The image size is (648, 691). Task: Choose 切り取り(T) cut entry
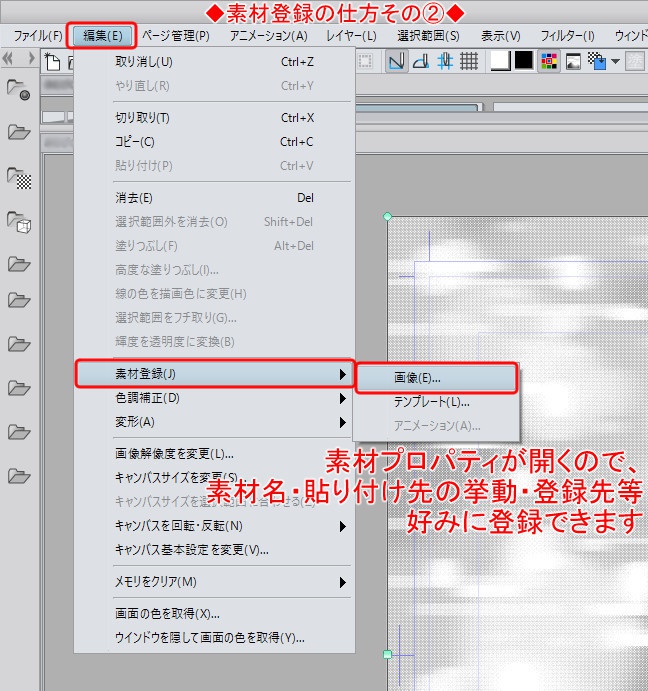215,118
